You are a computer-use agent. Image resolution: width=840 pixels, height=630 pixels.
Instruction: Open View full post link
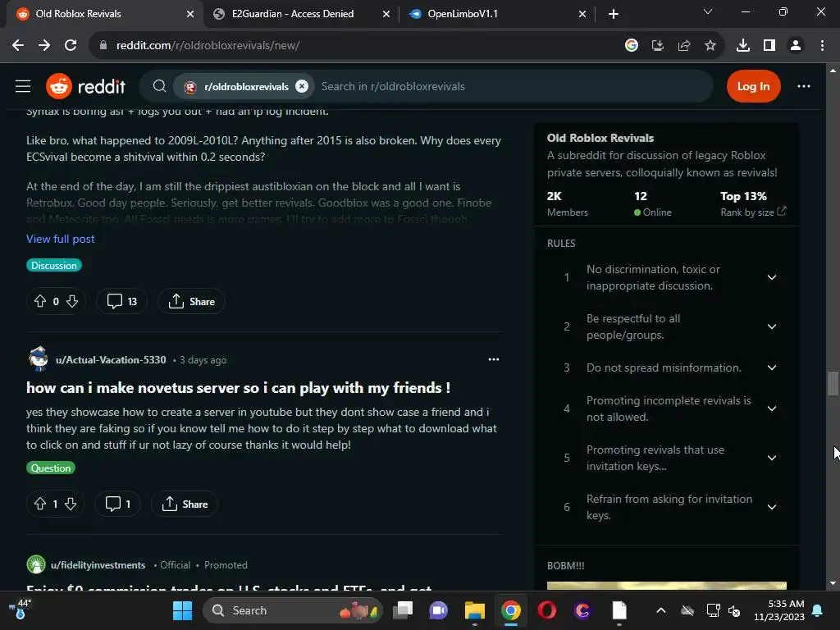[x=61, y=239]
